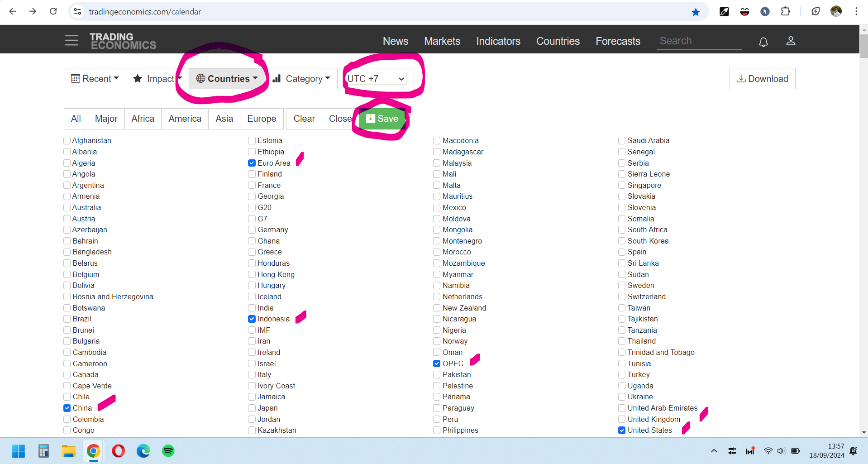Open the user account icon
Viewport: 868px width, 464px height.
point(790,41)
